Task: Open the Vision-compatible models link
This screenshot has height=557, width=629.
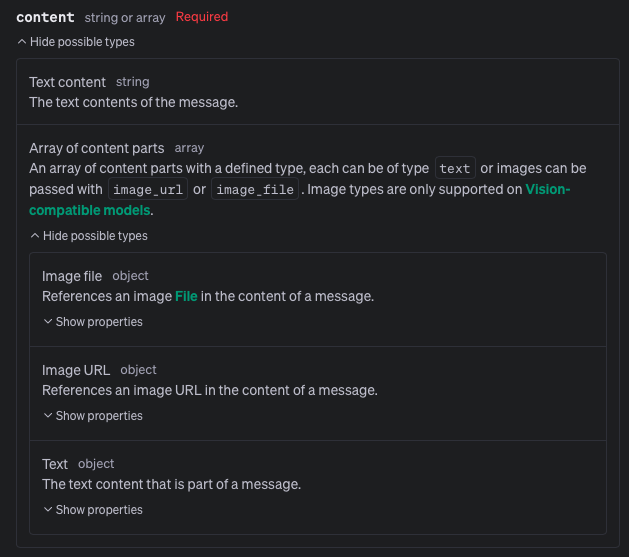Action: click(x=547, y=189)
